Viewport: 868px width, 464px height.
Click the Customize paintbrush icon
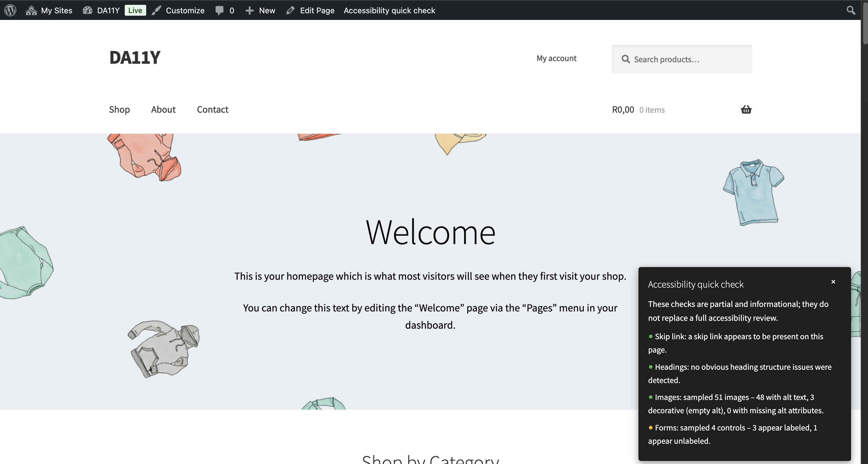[156, 10]
